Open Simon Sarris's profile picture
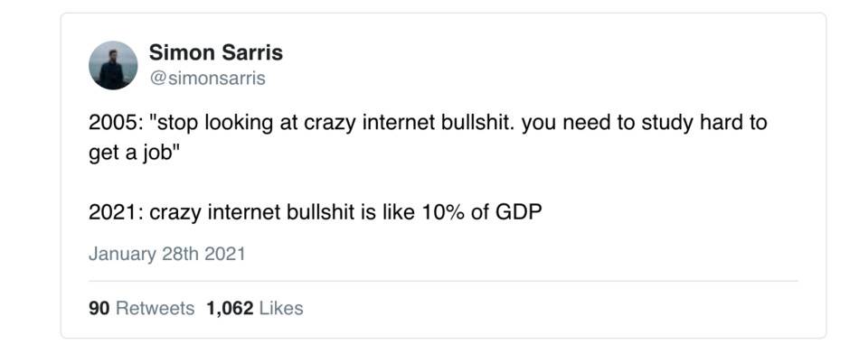The height and width of the screenshot is (354, 868). 113,65
